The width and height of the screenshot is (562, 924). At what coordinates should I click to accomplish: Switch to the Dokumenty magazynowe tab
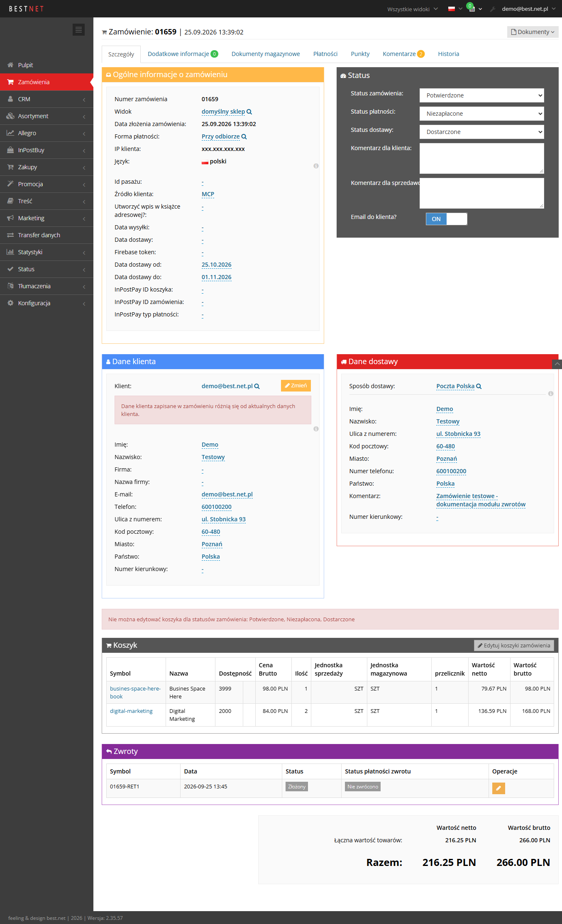(266, 54)
